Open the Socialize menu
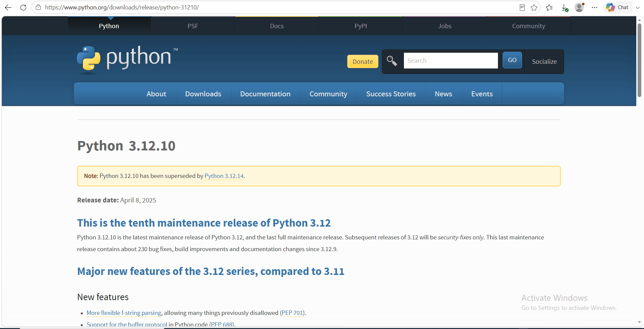Screen dimensions: 644x329 [544, 61]
